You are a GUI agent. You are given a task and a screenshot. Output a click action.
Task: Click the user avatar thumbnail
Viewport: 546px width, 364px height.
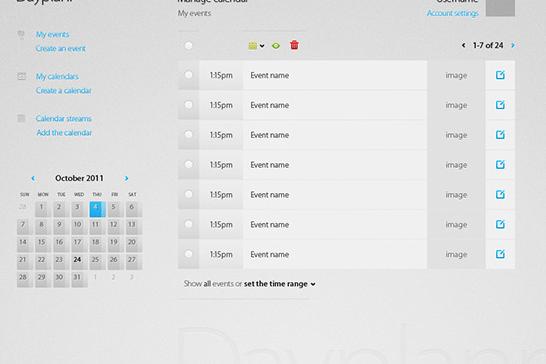[500, 7]
